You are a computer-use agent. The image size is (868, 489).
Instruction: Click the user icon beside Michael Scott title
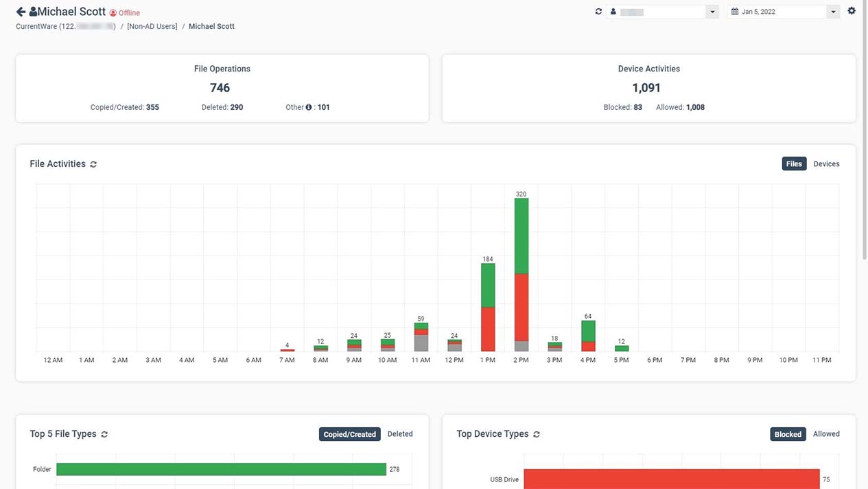pos(33,12)
